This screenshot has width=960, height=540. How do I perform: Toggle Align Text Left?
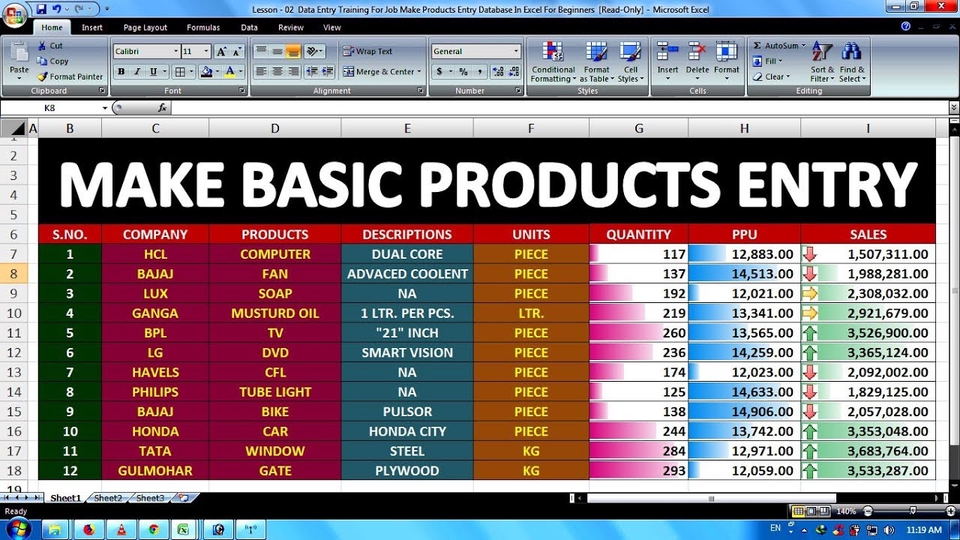click(x=261, y=72)
